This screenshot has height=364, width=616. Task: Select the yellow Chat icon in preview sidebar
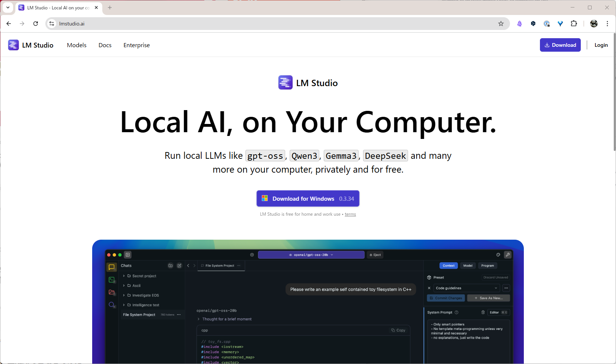pos(112,267)
